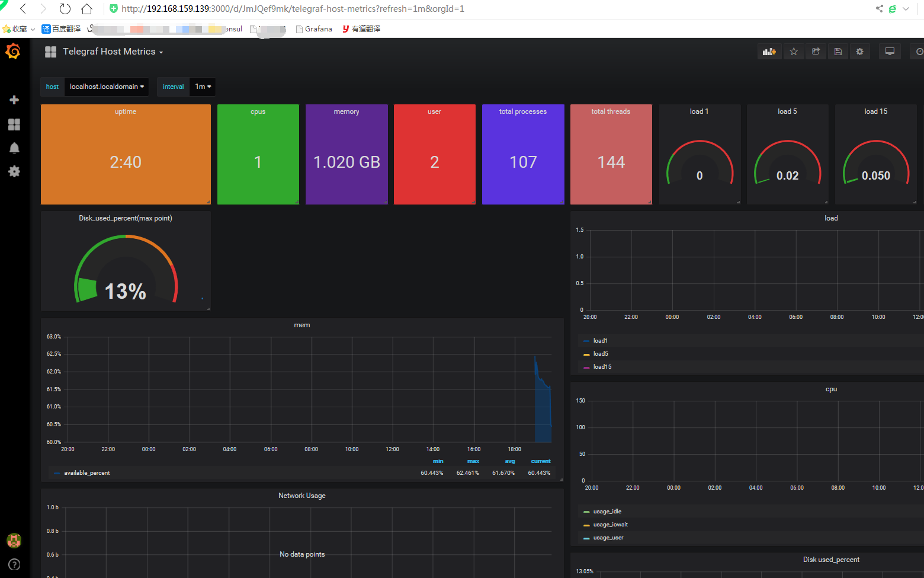
Task: Cycle view mode with monitor icon
Action: [890, 52]
